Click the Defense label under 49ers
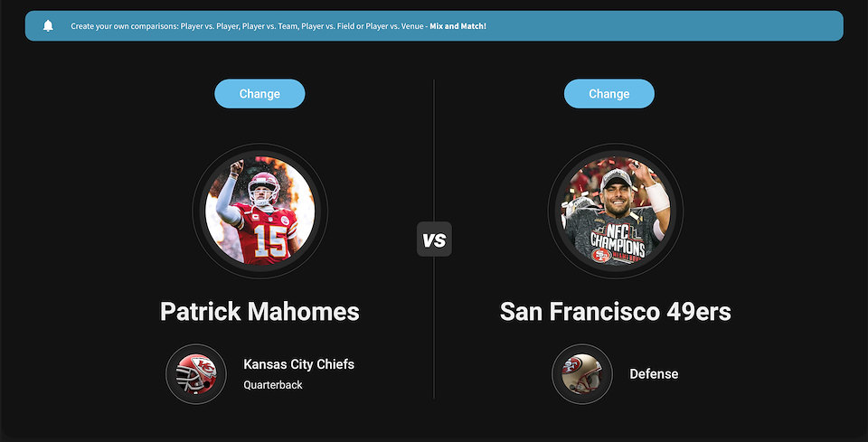The height and width of the screenshot is (442, 868). coord(654,374)
